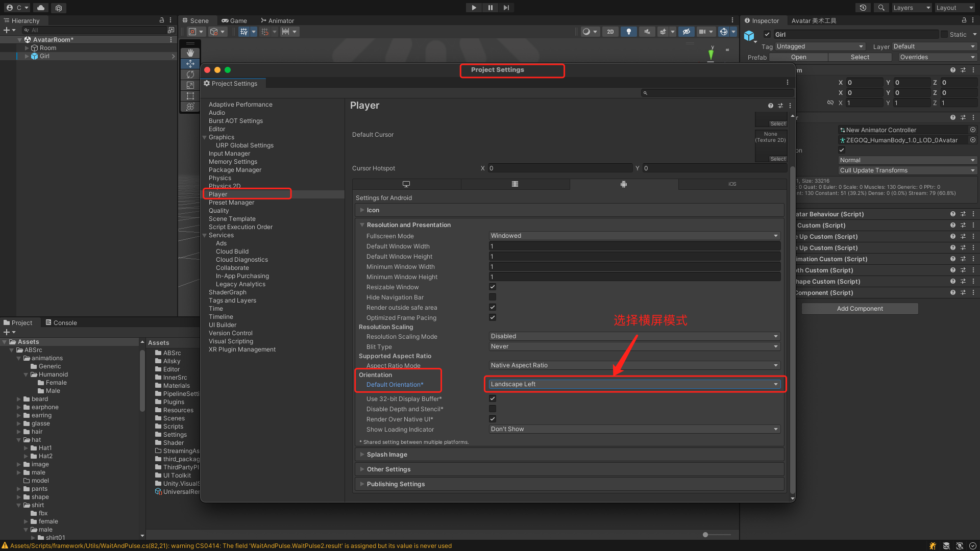Toggle scene lighting lightbulb icon
Viewport: 980px width, 551px height.
[629, 32]
